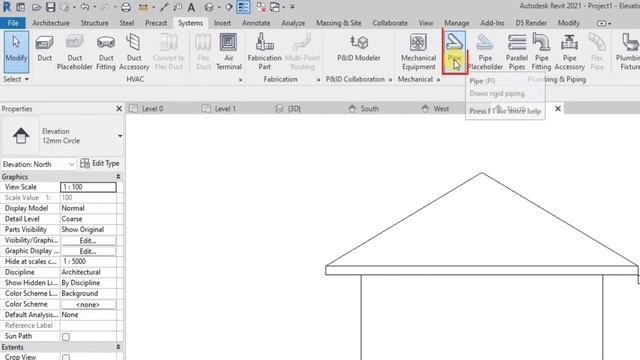The width and height of the screenshot is (640, 360).
Task: Choose the Parallel Pipes tool
Action: [x=517, y=52]
